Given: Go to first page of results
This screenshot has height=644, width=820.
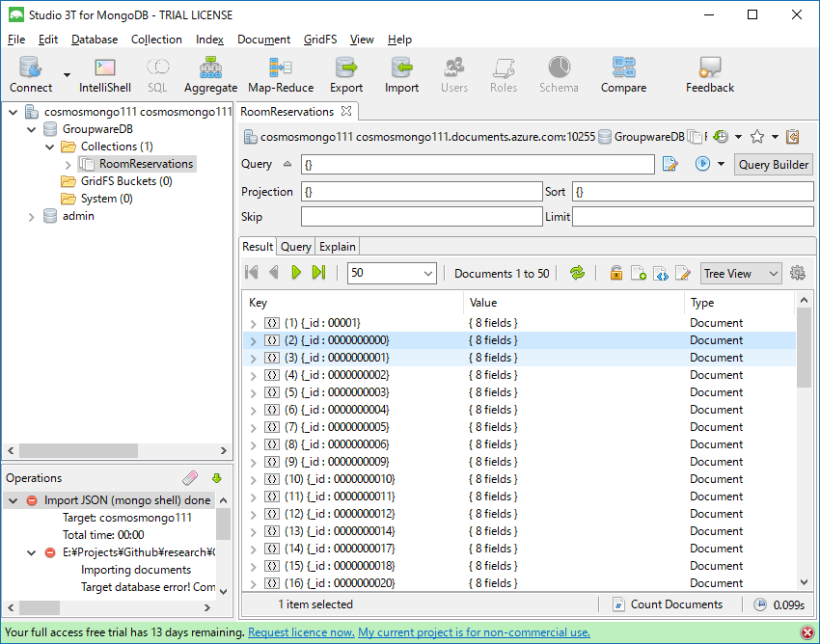Looking at the screenshot, I should [252, 272].
